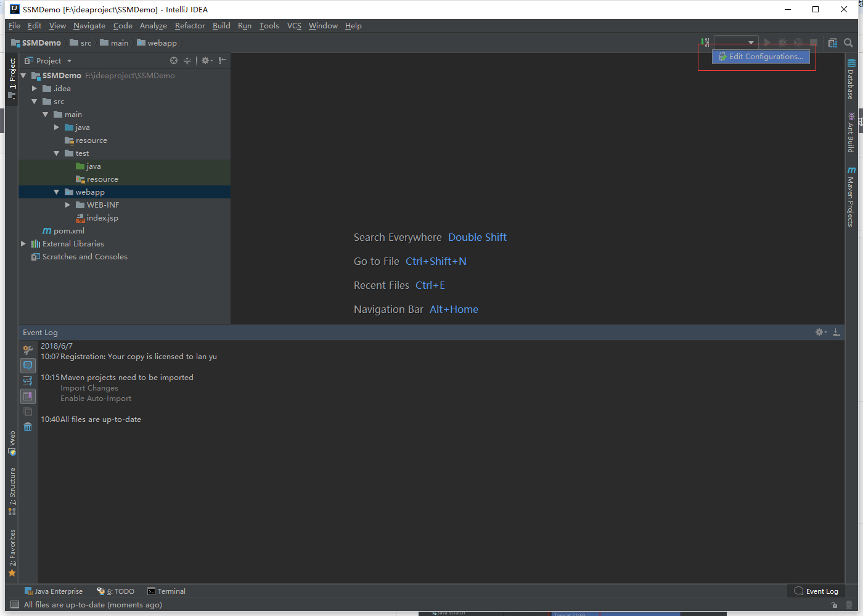The height and width of the screenshot is (616, 863).
Task: Open the Refactor menu
Action: click(190, 26)
